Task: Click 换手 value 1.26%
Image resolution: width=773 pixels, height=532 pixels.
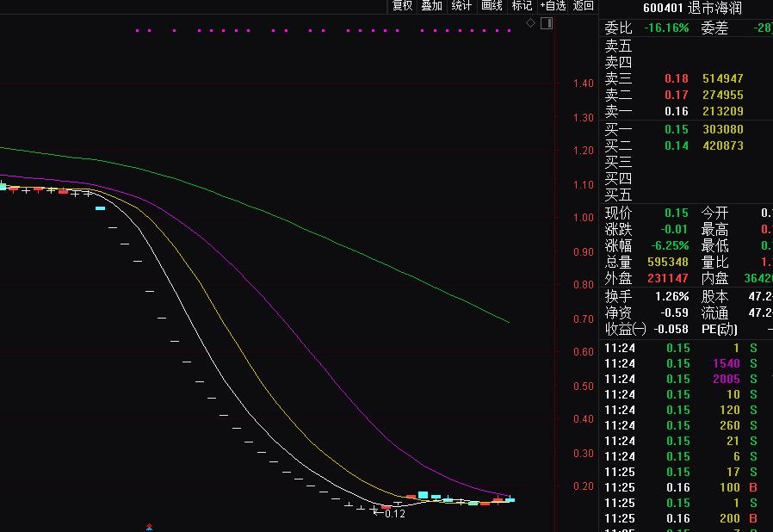Action: (671, 296)
